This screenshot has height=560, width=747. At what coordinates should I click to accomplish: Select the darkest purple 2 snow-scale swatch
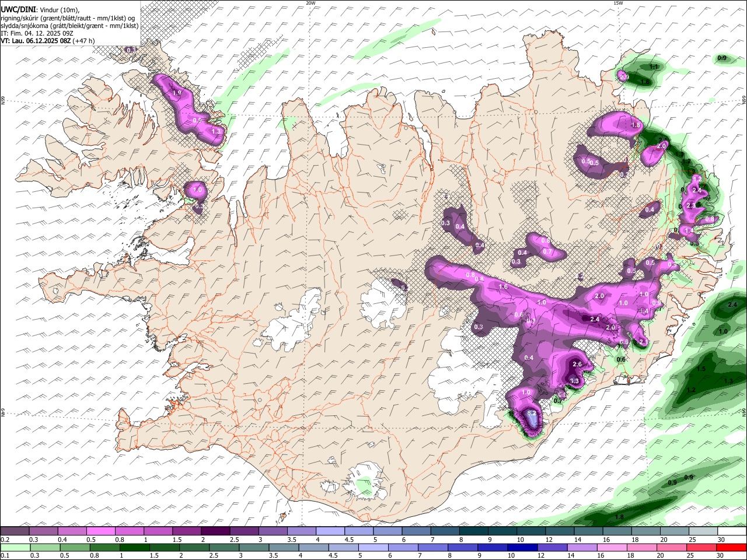point(215,531)
